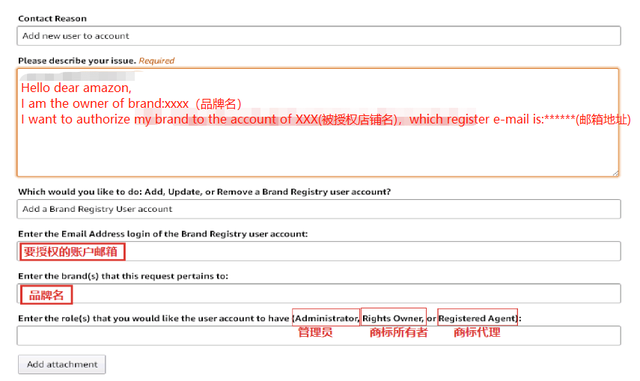Click the 'Contact Reason' label
Screen dimensions: 640x381
coord(52,18)
